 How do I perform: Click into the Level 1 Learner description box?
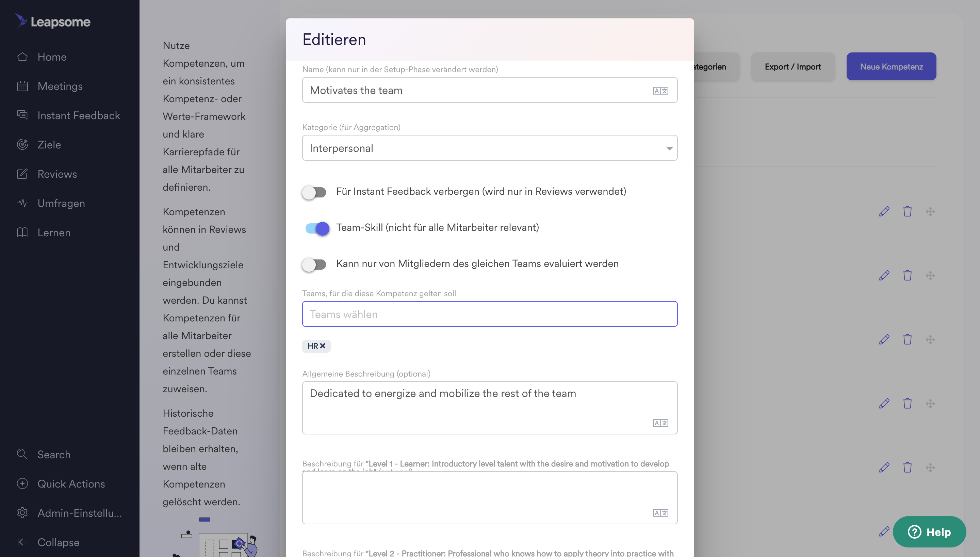point(490,497)
